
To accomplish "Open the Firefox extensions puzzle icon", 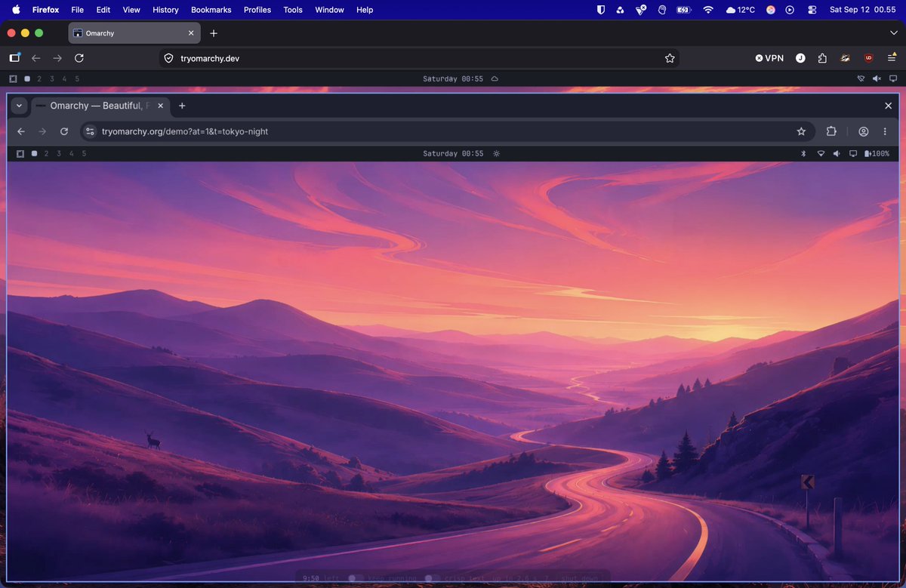I will pyautogui.click(x=822, y=58).
